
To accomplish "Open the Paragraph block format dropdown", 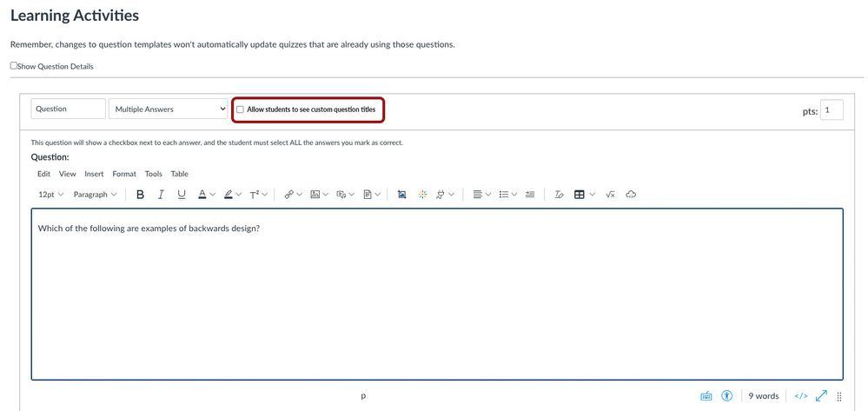I will 96,195.
